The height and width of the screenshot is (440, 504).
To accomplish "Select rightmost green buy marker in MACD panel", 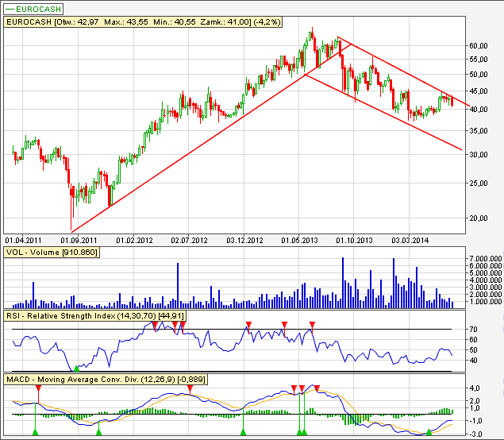I will pyautogui.click(x=429, y=431).
